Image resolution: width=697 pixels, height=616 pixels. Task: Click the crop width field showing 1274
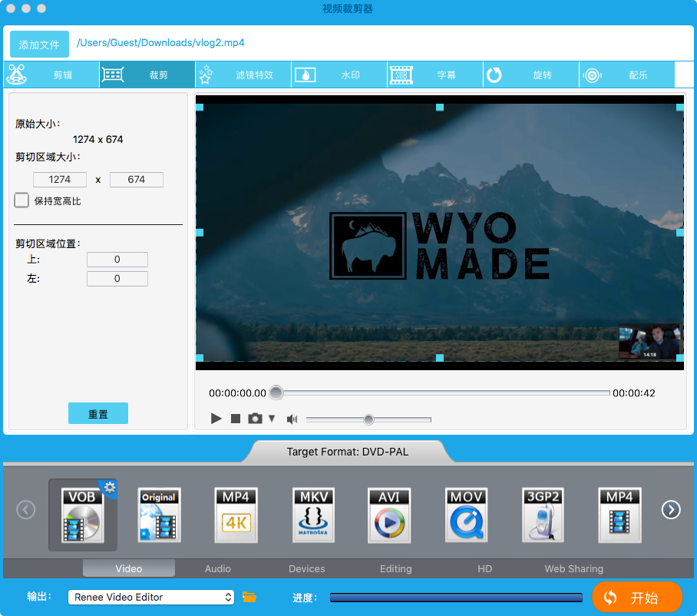[60, 179]
